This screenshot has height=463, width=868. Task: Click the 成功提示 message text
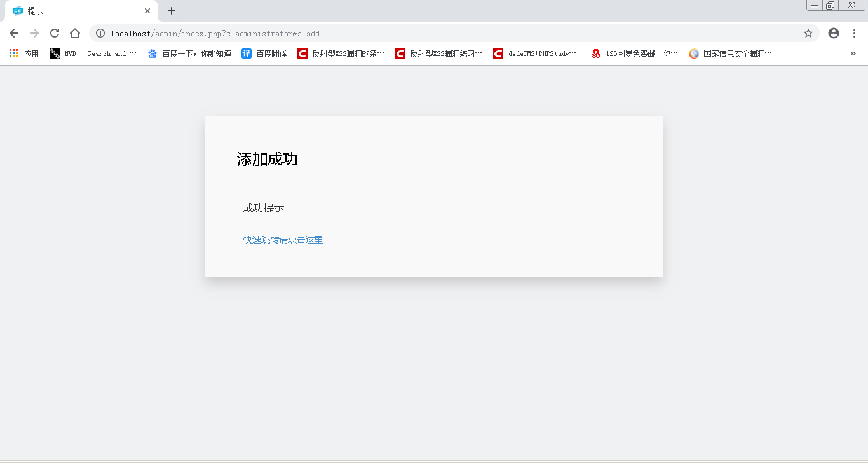pyautogui.click(x=264, y=208)
